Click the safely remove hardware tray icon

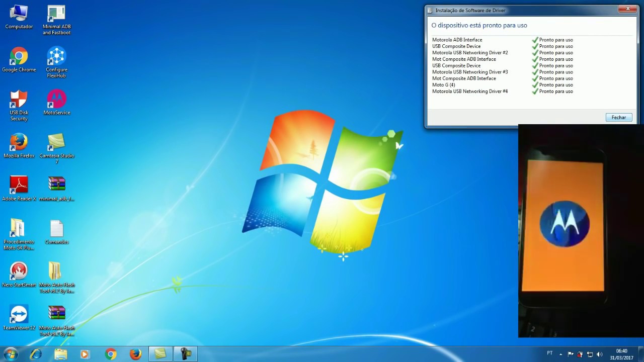580,354
